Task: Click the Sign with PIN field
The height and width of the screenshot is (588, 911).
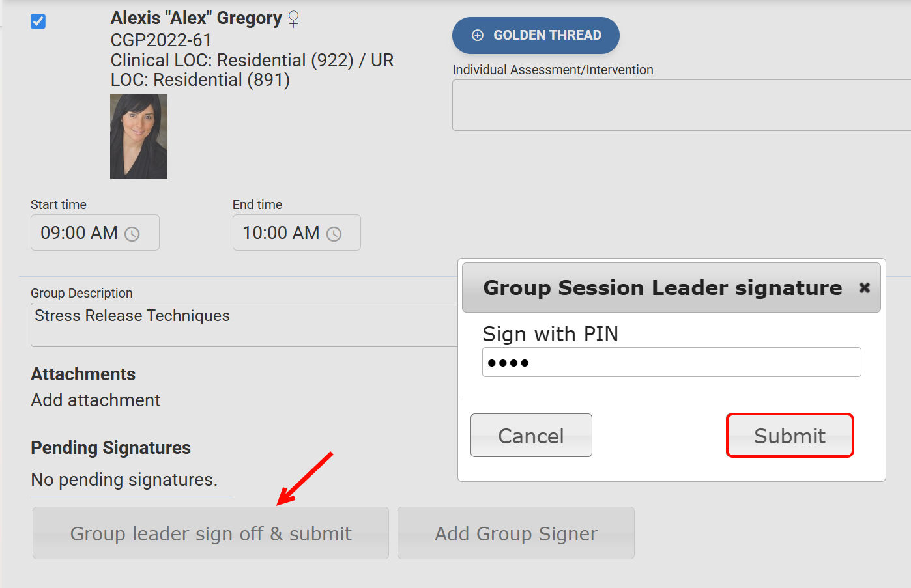Action: pyautogui.click(x=671, y=362)
